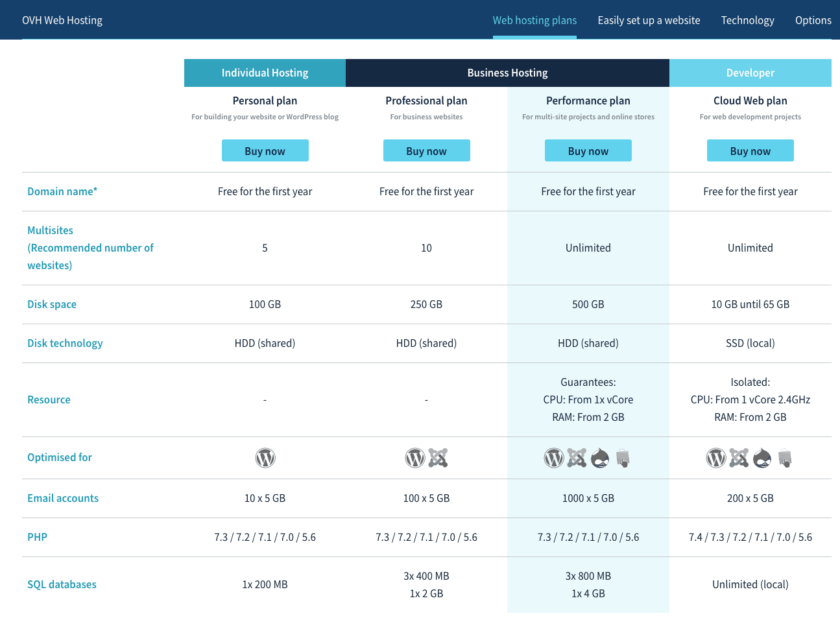Click the Domain name* row label
The width and height of the screenshot is (840, 618).
62,191
